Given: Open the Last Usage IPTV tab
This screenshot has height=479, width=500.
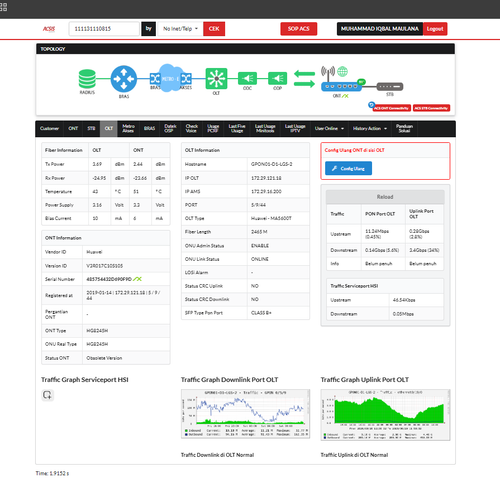Looking at the screenshot, I should (x=295, y=129).
